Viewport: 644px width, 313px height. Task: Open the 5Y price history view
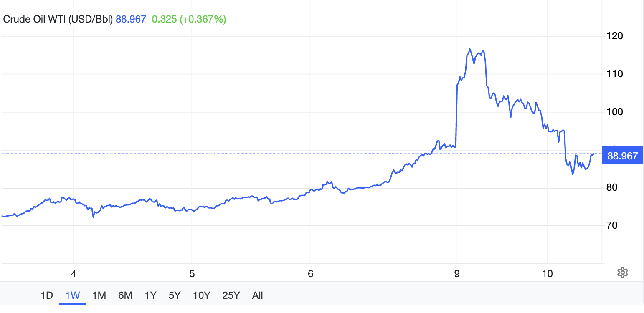pos(174,295)
